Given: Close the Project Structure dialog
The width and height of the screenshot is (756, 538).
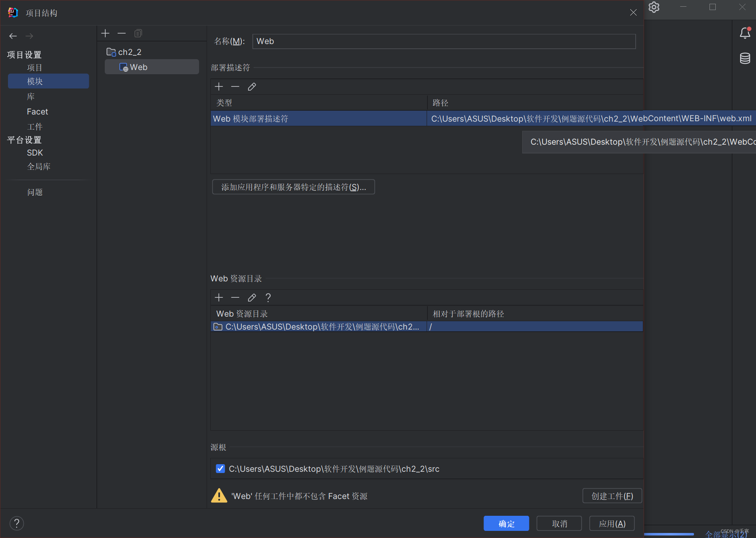Looking at the screenshot, I should (x=633, y=13).
